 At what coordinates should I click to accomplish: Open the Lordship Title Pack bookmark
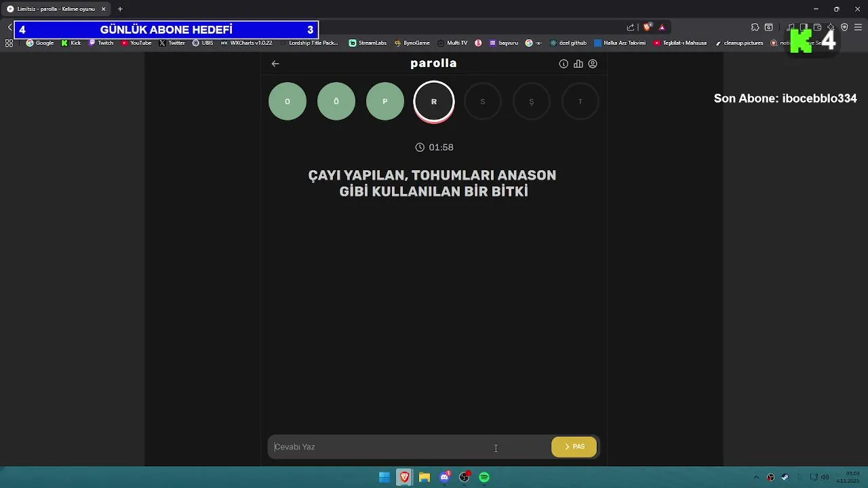[x=309, y=43]
